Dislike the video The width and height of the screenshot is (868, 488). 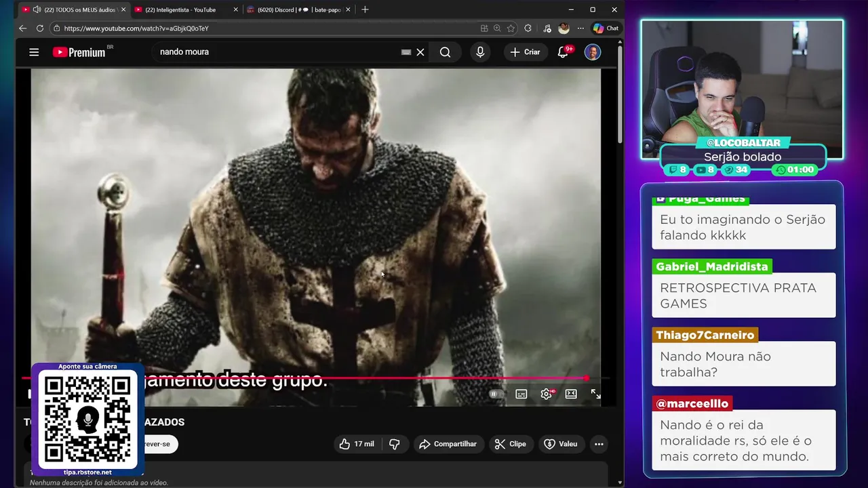click(x=395, y=444)
